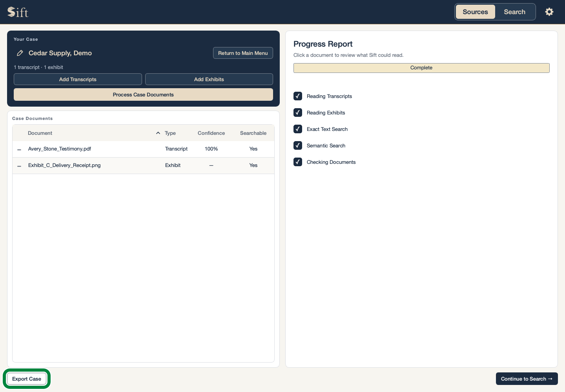Open settings via the gear icon
This screenshot has width=565, height=392.
point(549,12)
